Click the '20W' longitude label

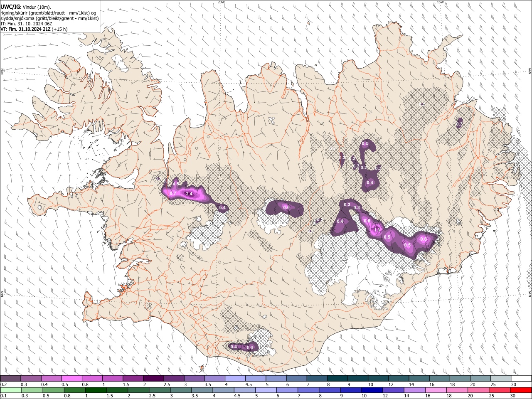pyautogui.click(x=221, y=2)
